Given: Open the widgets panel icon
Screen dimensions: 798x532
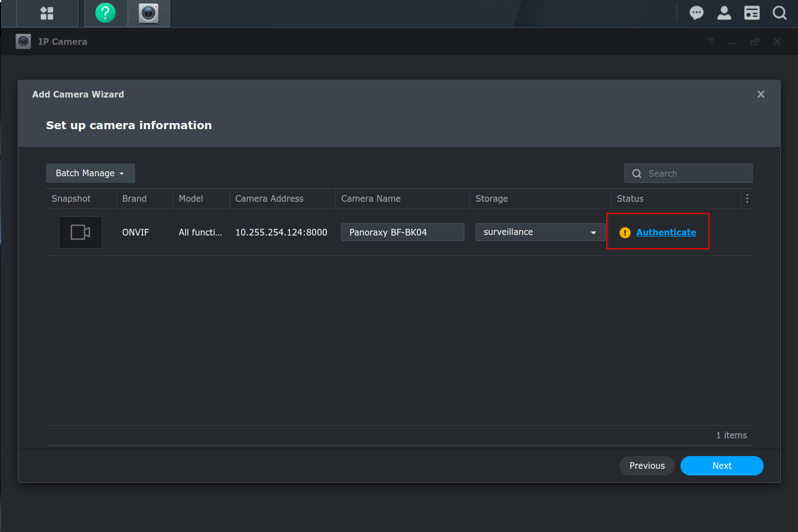Looking at the screenshot, I should (751, 13).
